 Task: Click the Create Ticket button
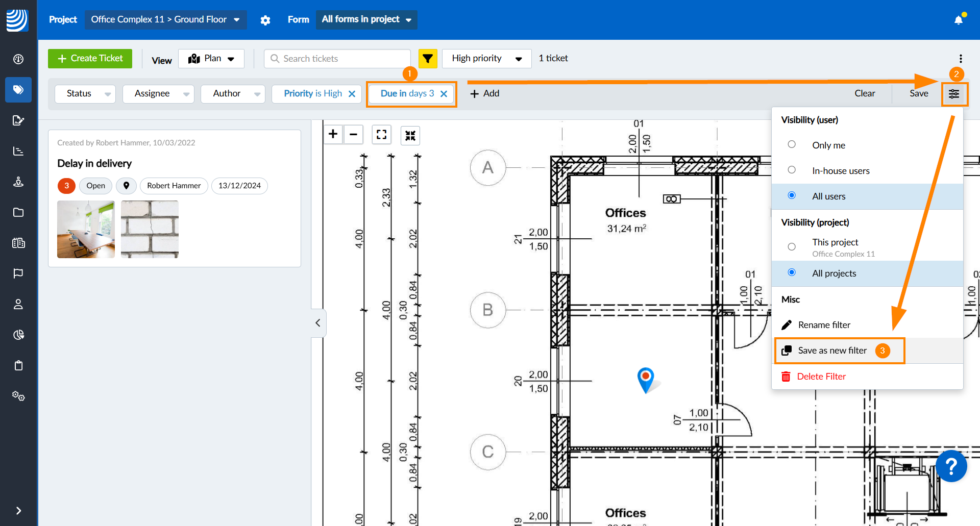[90, 59]
